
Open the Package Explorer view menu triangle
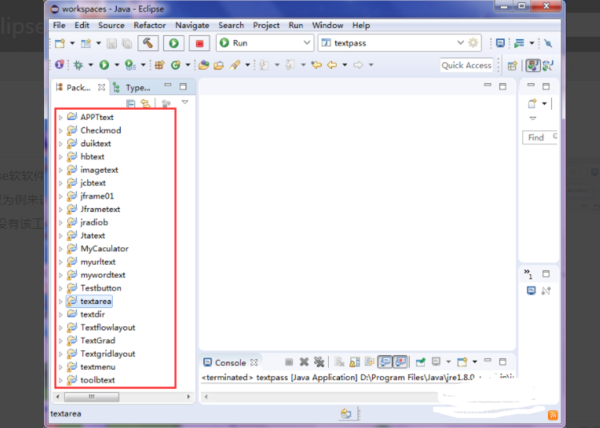point(185,102)
